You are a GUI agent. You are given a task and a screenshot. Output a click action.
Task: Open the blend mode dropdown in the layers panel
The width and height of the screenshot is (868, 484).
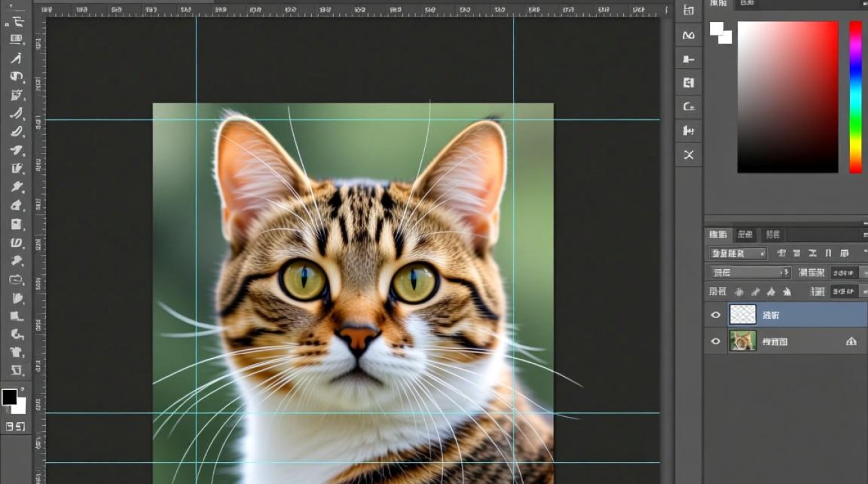point(750,273)
